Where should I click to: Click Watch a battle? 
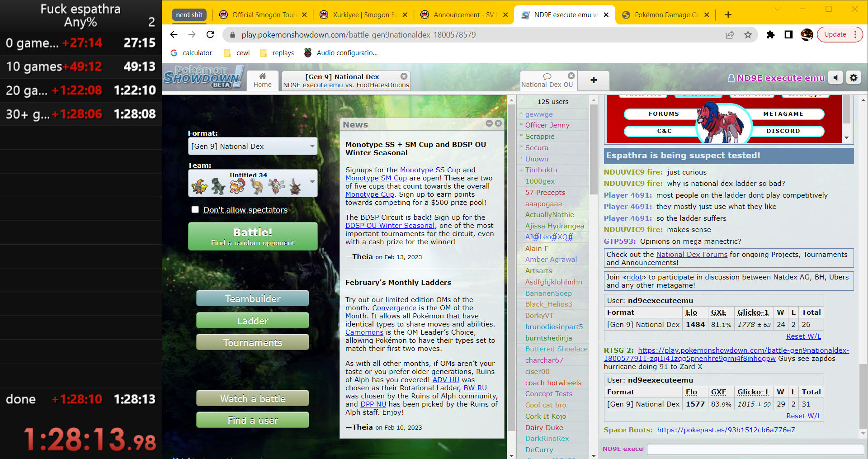click(253, 398)
